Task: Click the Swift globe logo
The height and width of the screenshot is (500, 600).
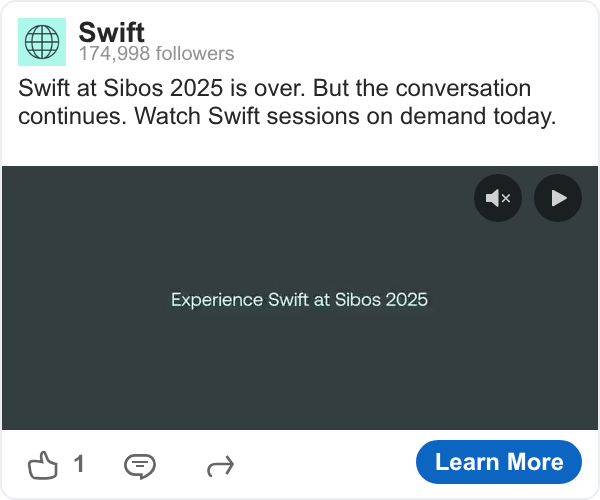Action: tap(42, 42)
